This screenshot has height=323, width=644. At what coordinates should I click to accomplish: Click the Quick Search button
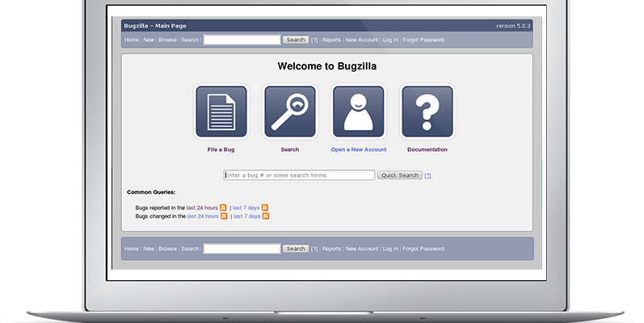pos(400,175)
